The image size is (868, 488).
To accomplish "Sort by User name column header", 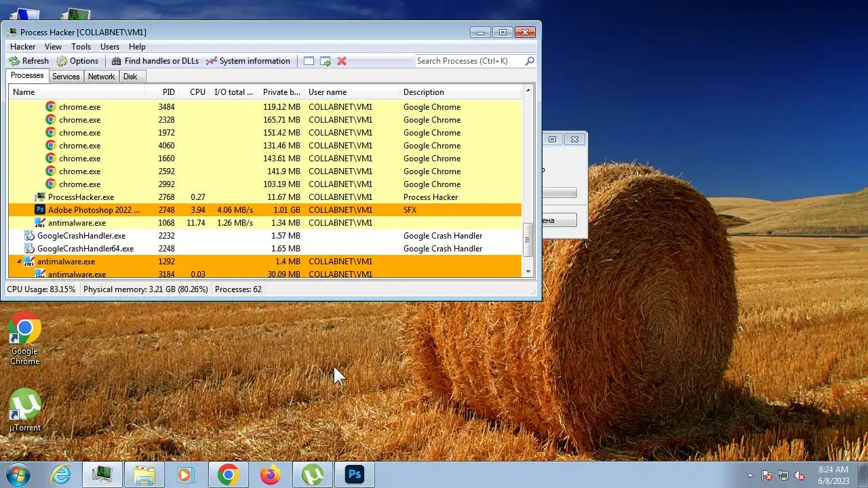I will 351,92.
